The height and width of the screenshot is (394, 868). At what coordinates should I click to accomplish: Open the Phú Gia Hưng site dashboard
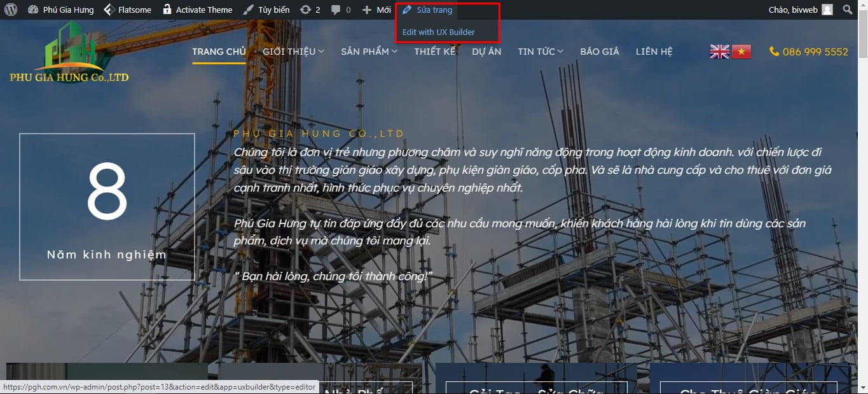(x=61, y=10)
